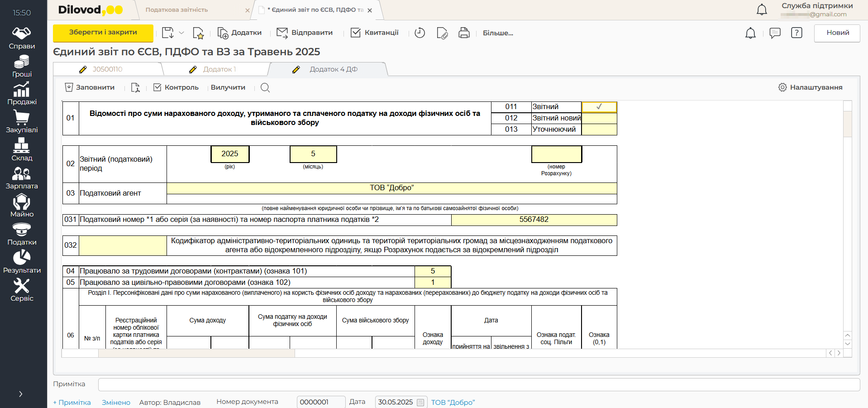Open the date calendar picker icon

click(x=420, y=402)
